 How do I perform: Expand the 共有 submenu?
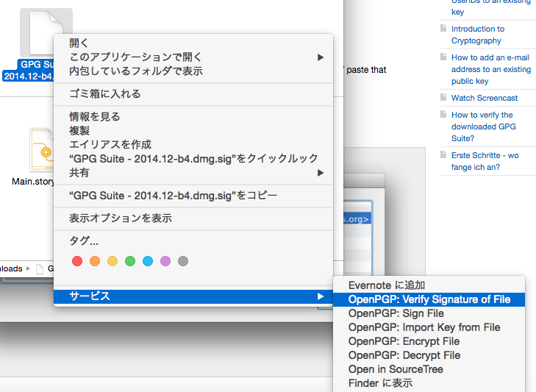[x=193, y=173]
